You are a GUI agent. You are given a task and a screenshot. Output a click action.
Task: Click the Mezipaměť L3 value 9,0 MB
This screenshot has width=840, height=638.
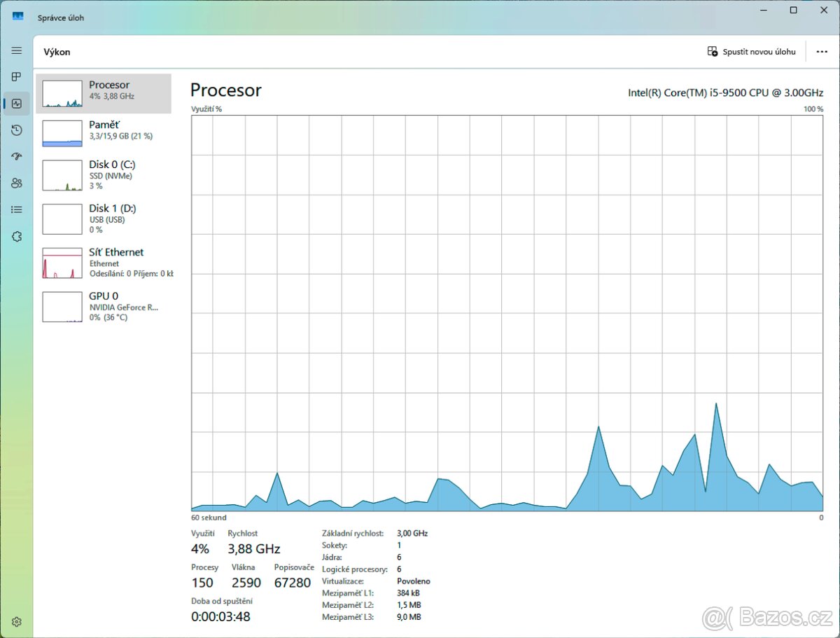tap(409, 617)
